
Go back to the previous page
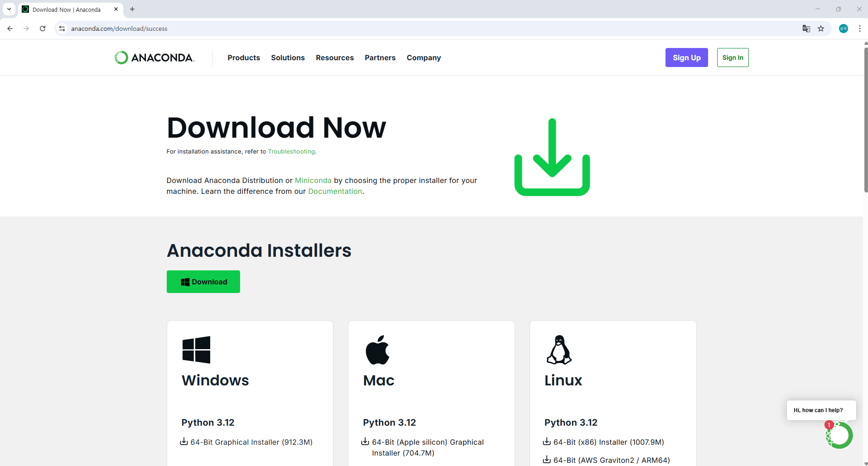click(x=10, y=29)
